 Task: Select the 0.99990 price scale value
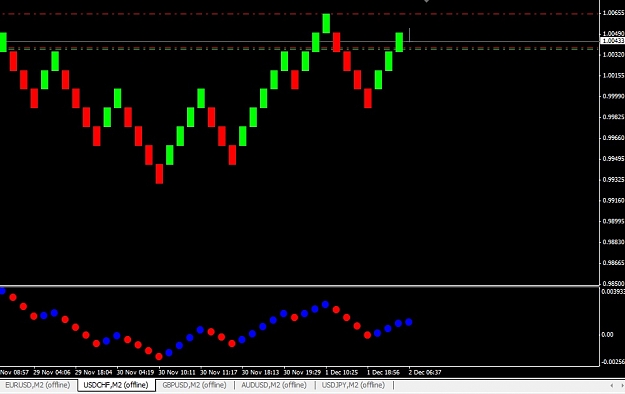tap(613, 96)
